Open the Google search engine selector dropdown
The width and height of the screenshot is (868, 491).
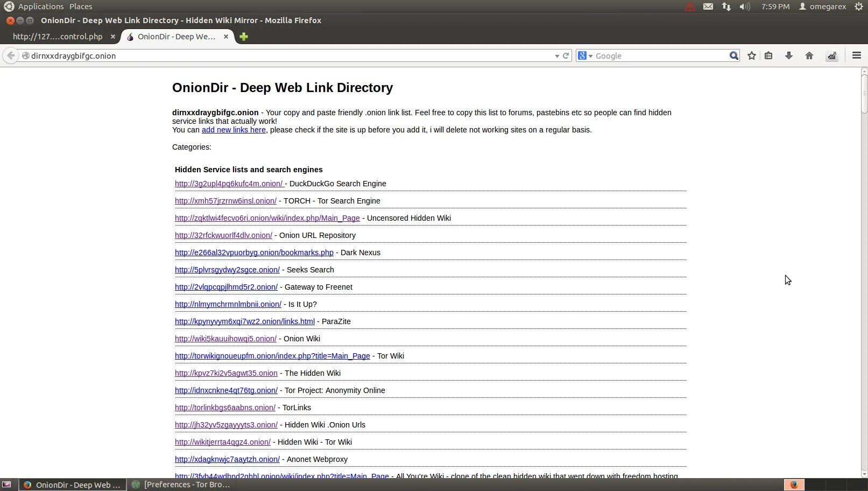tap(585, 55)
